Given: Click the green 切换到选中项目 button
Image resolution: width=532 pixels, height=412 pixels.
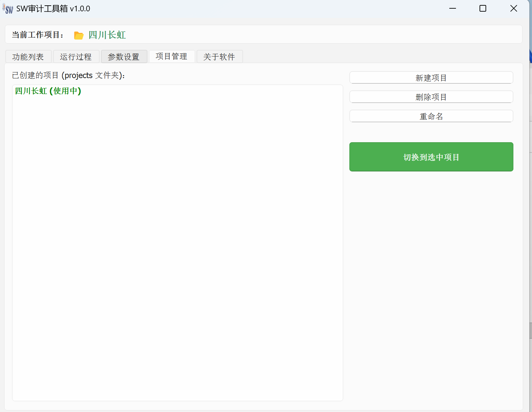Looking at the screenshot, I should (x=431, y=157).
